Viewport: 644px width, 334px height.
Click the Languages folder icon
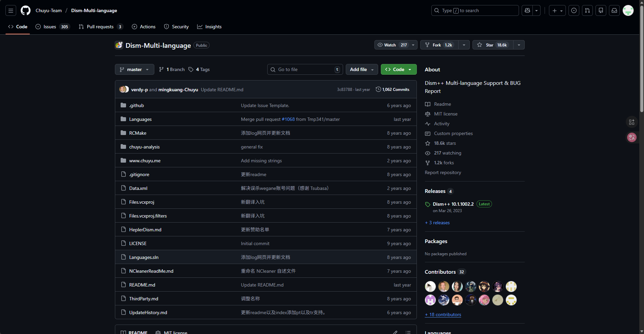point(123,119)
